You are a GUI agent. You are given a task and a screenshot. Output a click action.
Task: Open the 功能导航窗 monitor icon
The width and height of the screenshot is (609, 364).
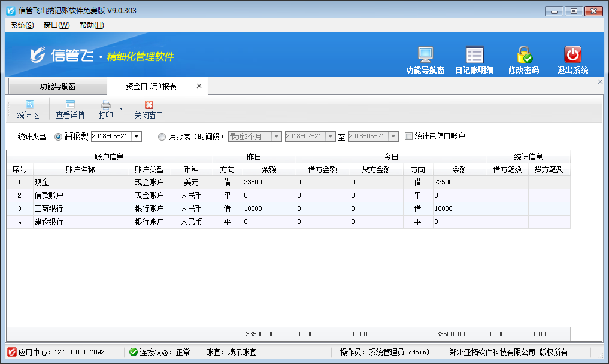pyautogui.click(x=425, y=55)
